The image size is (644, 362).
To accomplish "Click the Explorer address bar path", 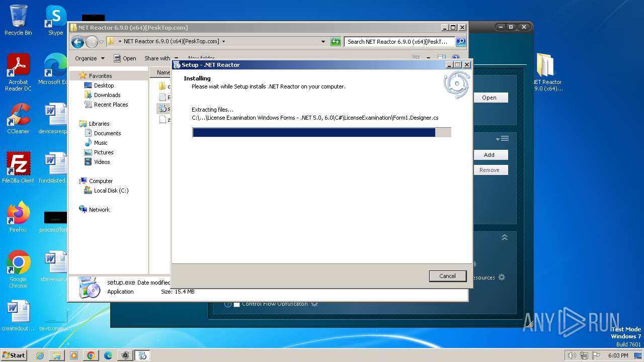I will (x=171, y=42).
